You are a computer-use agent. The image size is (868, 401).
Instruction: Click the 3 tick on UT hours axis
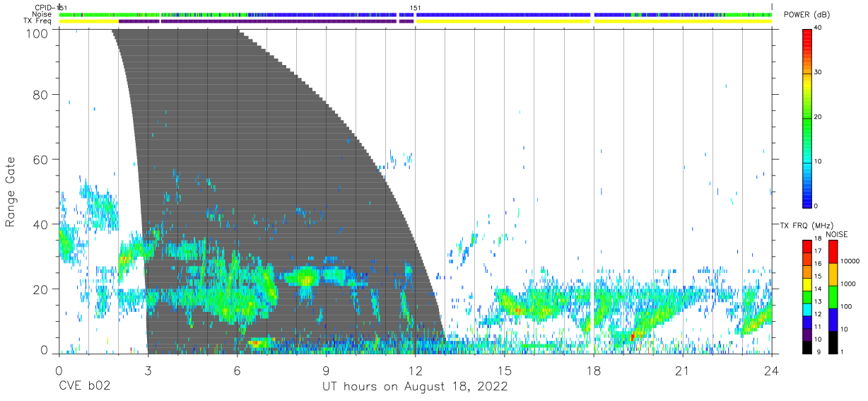pos(148,370)
